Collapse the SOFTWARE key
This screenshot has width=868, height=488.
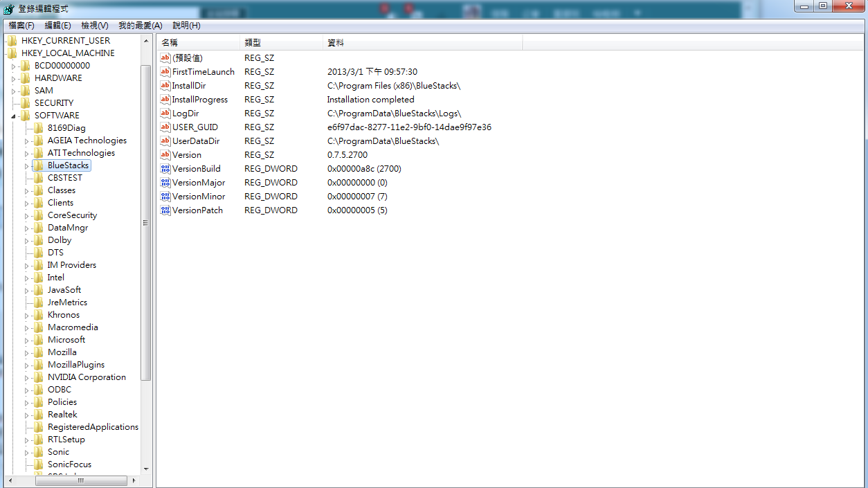click(13, 116)
